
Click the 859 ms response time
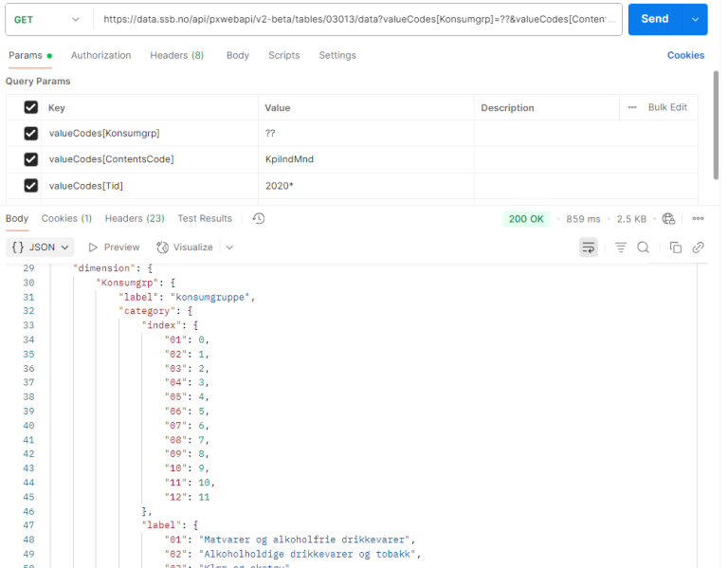(583, 219)
